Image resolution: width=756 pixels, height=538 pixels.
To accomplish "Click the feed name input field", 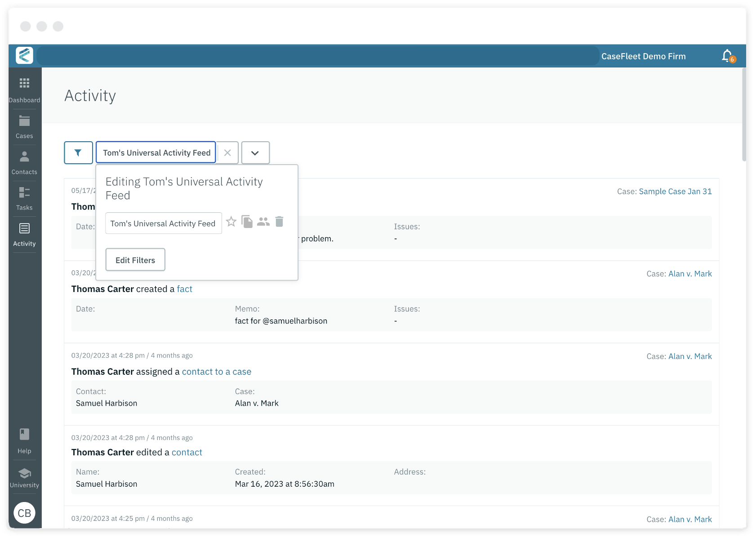I will (163, 223).
